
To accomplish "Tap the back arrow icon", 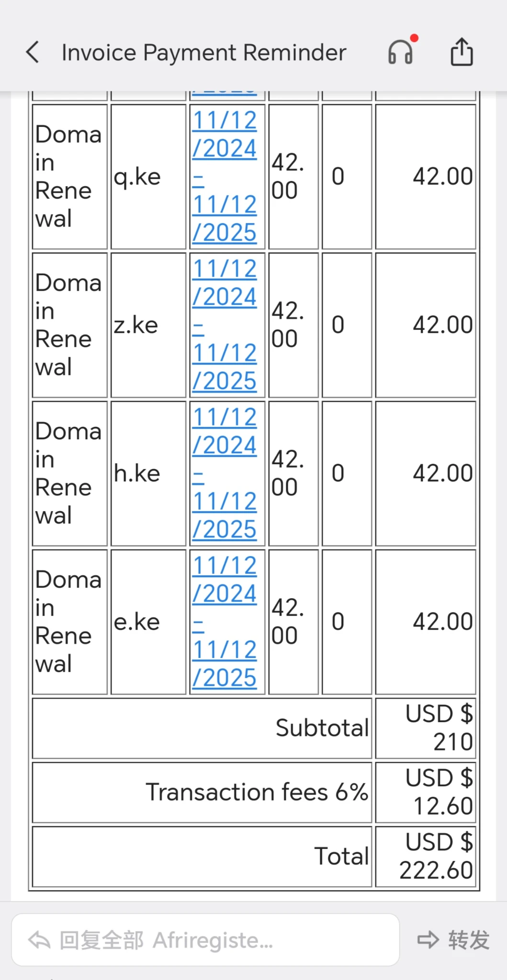I will pos(33,52).
